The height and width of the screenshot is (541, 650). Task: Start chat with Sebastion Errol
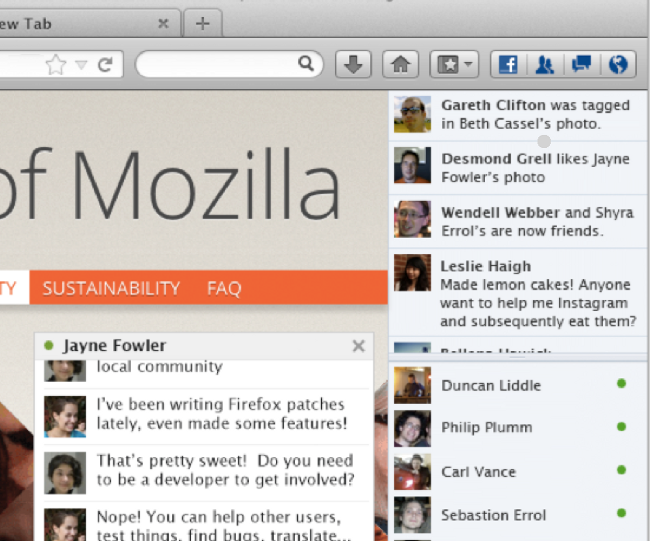518,514
